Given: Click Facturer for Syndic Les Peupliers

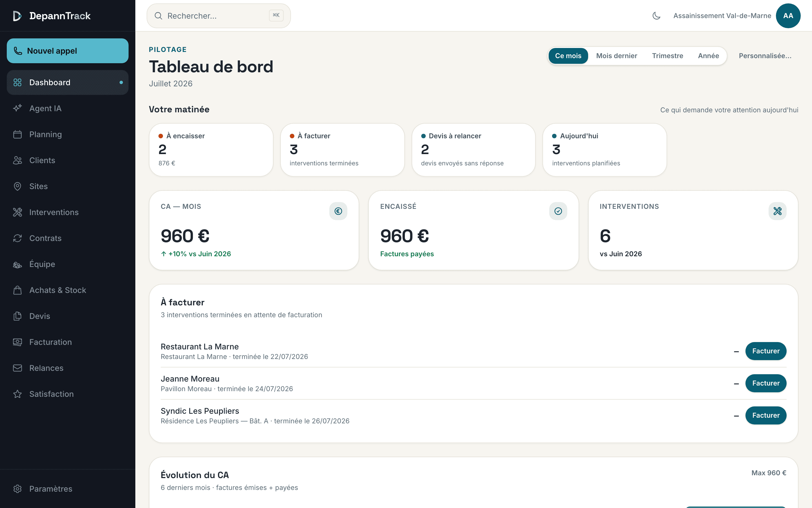Looking at the screenshot, I should pos(766,415).
